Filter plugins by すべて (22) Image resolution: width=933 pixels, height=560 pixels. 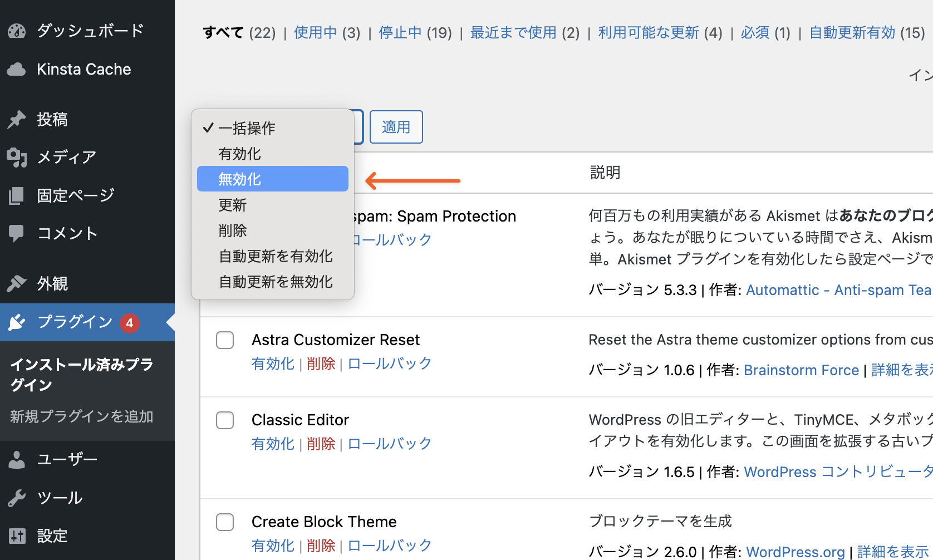pos(239,33)
